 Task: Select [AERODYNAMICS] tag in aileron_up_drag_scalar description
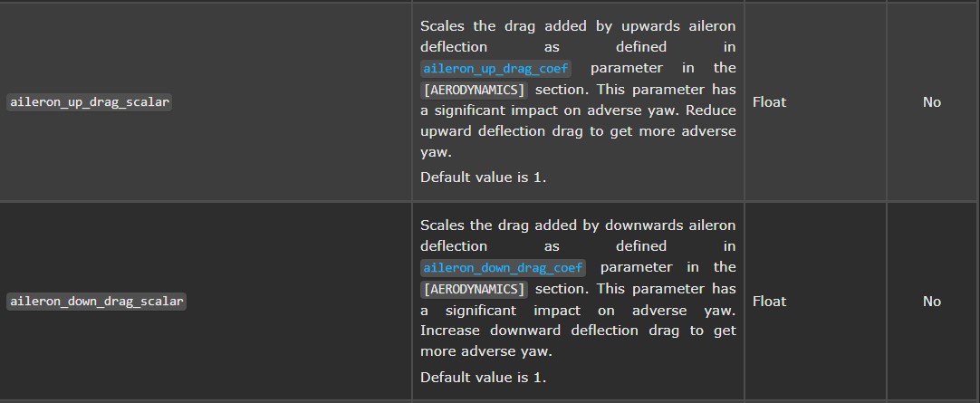pos(475,90)
